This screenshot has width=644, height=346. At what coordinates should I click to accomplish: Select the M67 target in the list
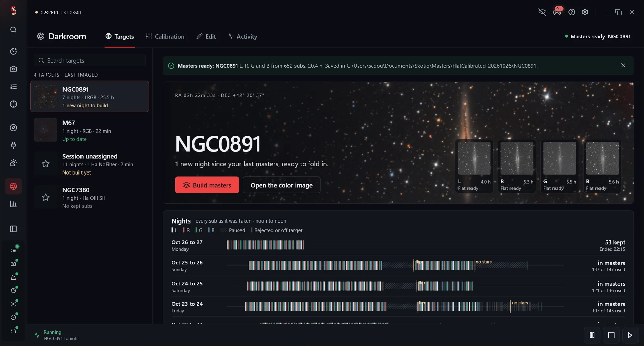pos(90,130)
